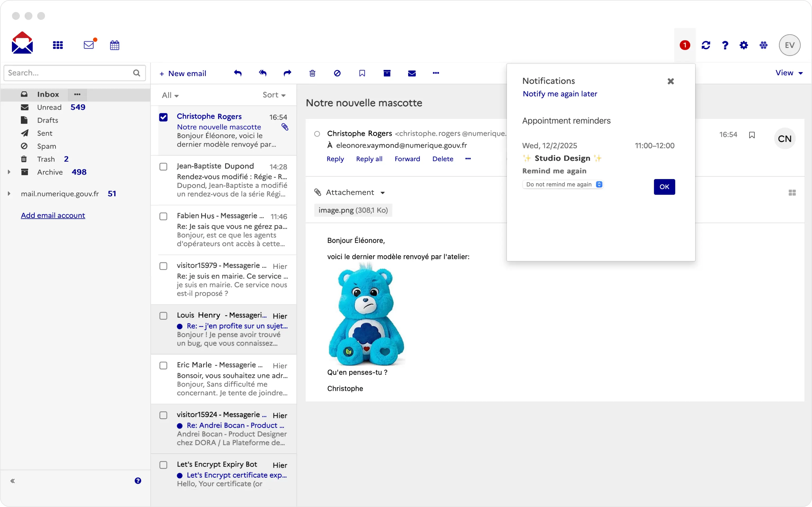This screenshot has height=507, width=812.
Task: Click the trash icon in email toolbar
Action: coord(312,73)
